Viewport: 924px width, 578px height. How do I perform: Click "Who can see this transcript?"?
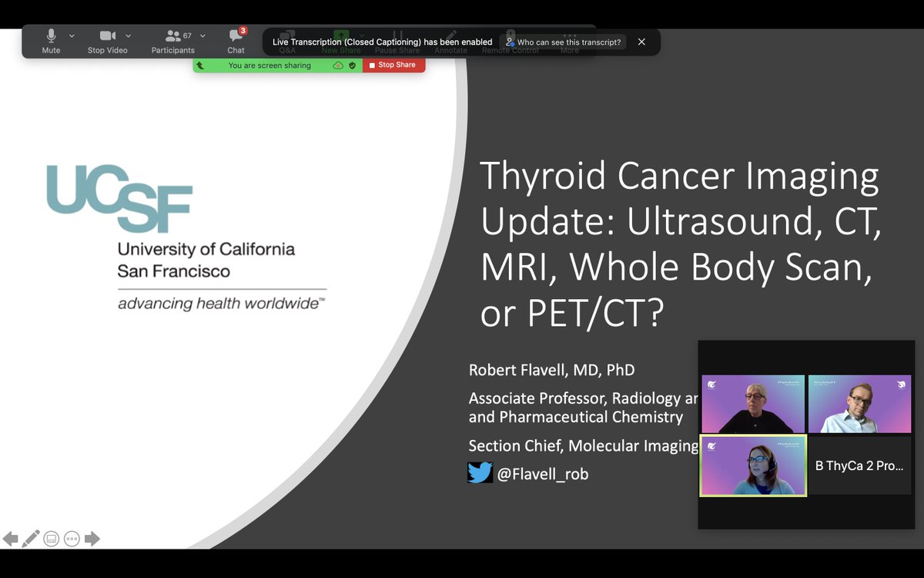(563, 42)
